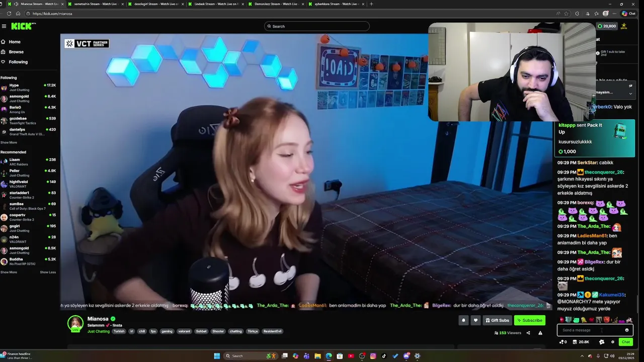Open chat settings gear icon

pyautogui.click(x=613, y=342)
